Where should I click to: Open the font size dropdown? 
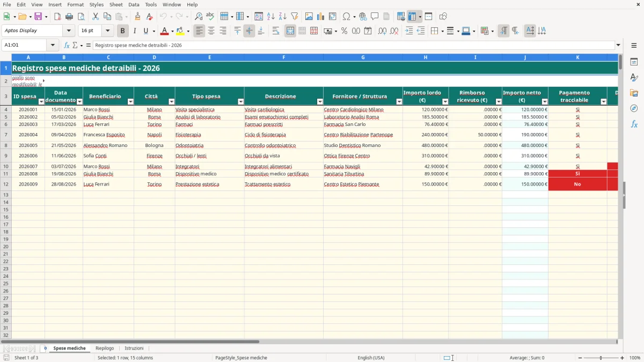108,31
